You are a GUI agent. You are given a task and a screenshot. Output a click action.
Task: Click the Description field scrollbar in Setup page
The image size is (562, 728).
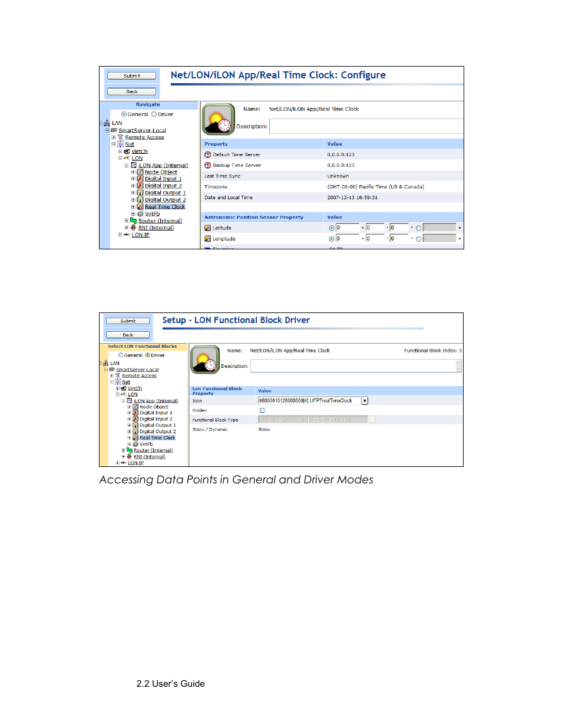click(458, 366)
